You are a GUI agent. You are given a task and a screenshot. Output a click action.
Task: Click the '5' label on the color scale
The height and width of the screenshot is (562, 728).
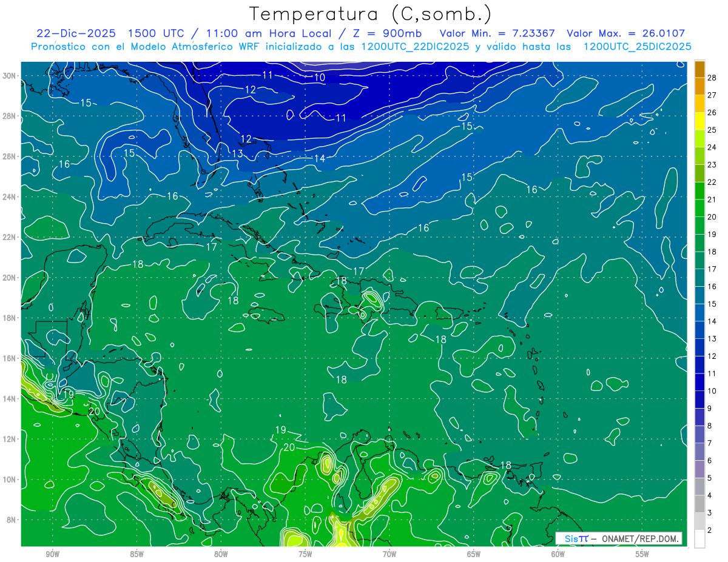point(710,478)
